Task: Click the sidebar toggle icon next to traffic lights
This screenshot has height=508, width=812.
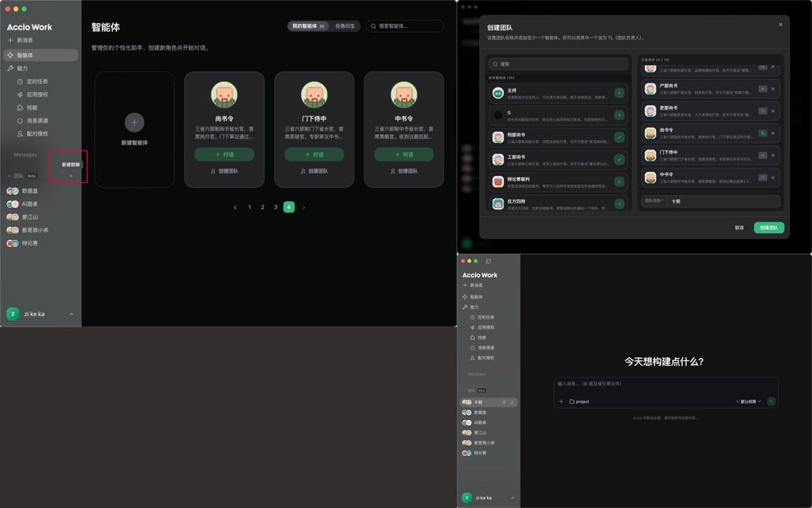Action: pos(488,261)
